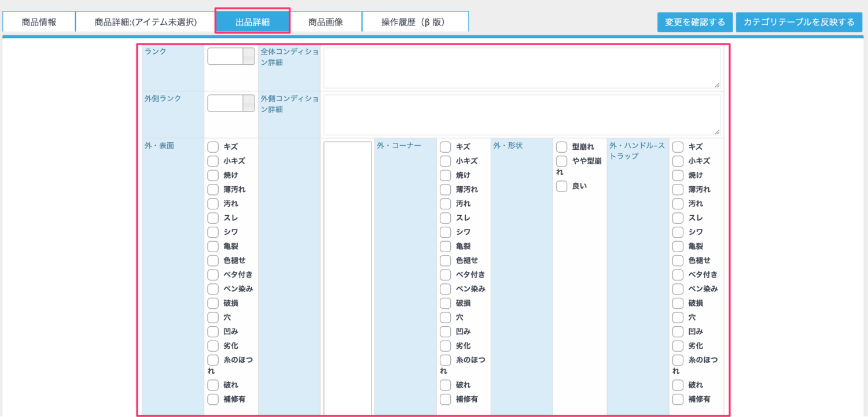Check 糸のほつれ under 外・表面
The width and height of the screenshot is (868, 417).
point(213,360)
